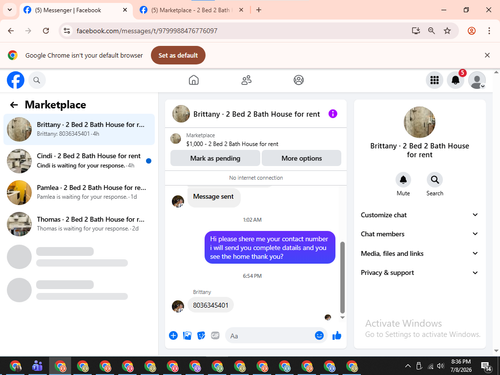Screen dimensions: 500x375
Task: Click Mark as pending button
Action: click(215, 158)
